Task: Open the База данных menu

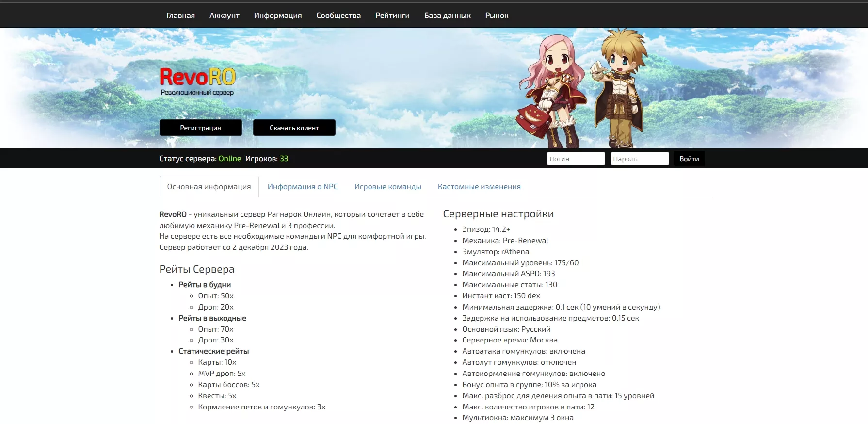Action: point(447,16)
